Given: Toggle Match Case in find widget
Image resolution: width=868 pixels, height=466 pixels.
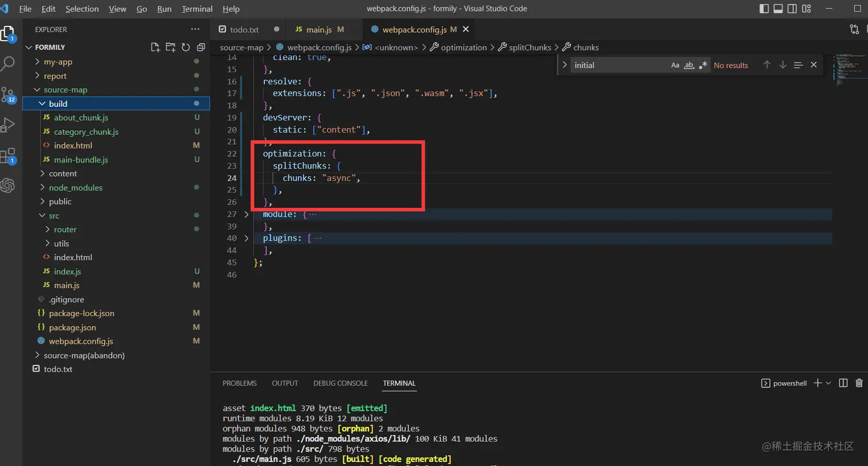Looking at the screenshot, I should tap(675, 65).
